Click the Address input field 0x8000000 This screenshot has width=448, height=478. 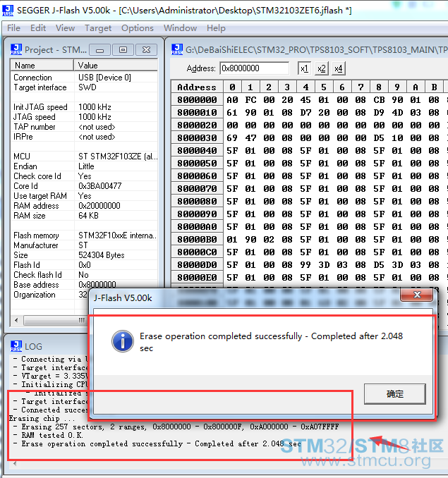[x=255, y=68]
